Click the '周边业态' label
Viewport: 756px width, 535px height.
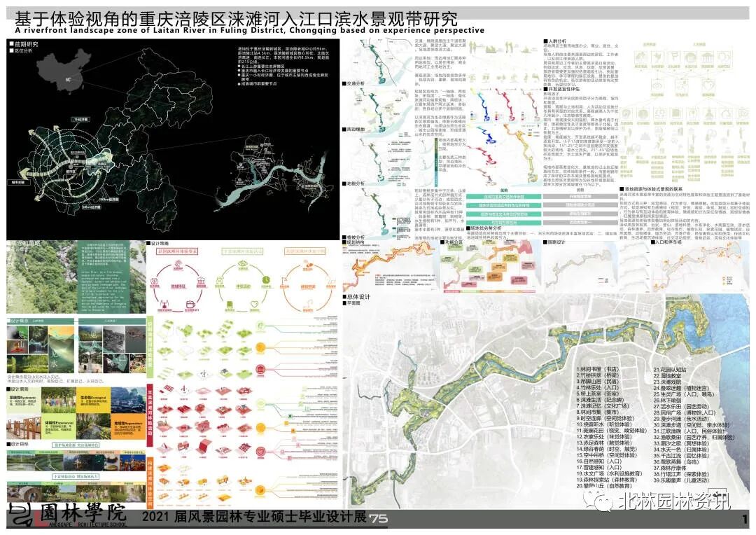point(354,130)
